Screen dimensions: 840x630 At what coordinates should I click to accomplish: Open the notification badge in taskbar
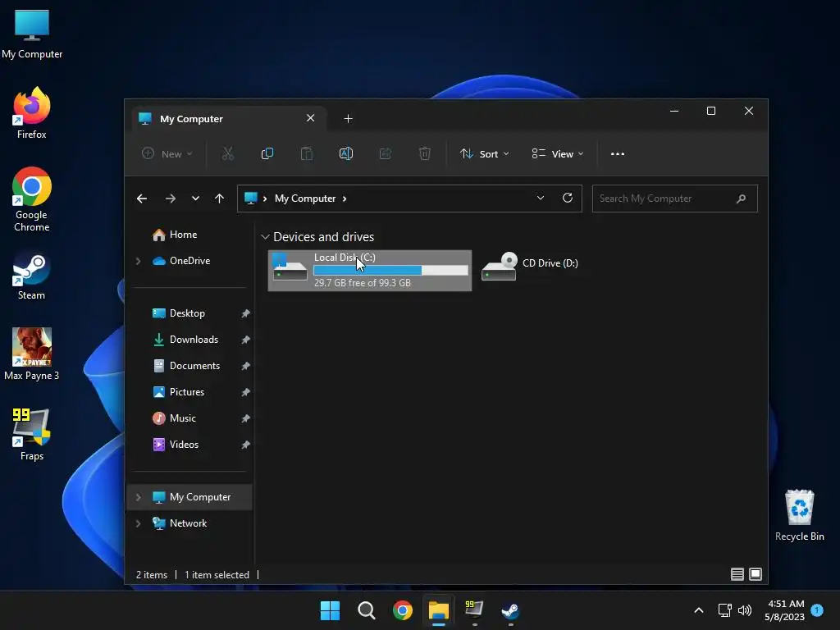tap(817, 609)
